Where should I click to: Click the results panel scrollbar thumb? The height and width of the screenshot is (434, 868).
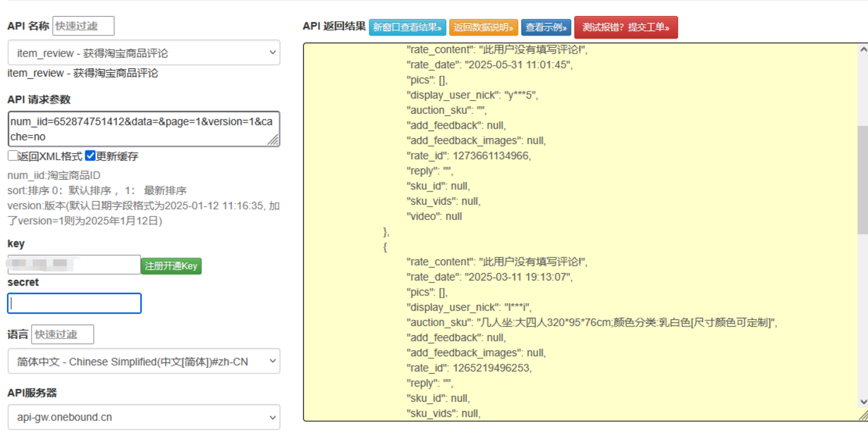[863, 180]
